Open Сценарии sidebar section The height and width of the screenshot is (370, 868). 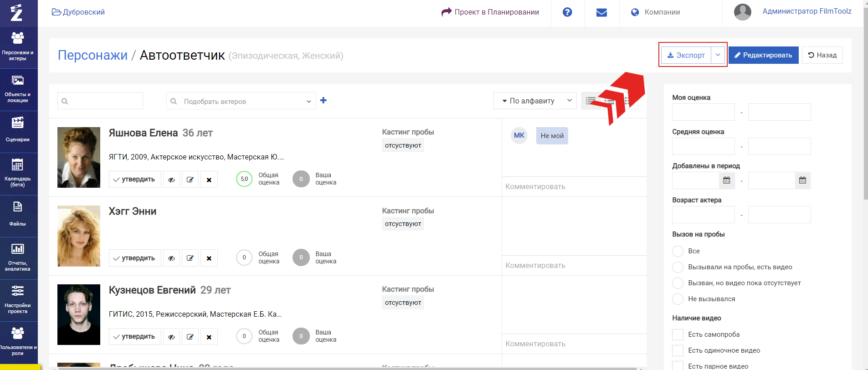(18, 132)
